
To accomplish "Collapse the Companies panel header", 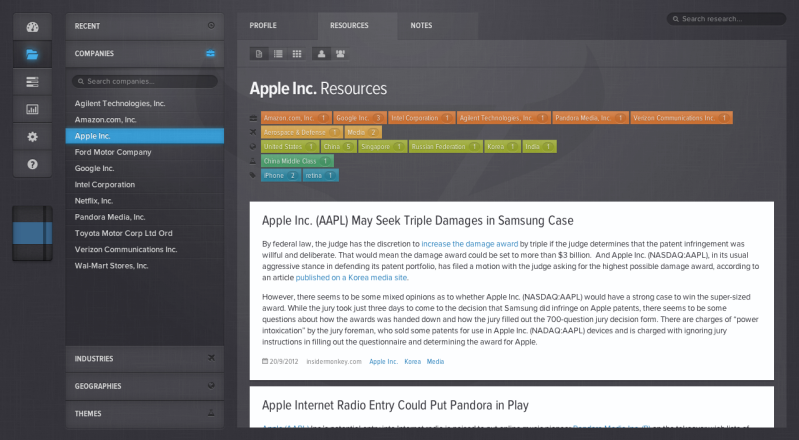I will 145,54.
